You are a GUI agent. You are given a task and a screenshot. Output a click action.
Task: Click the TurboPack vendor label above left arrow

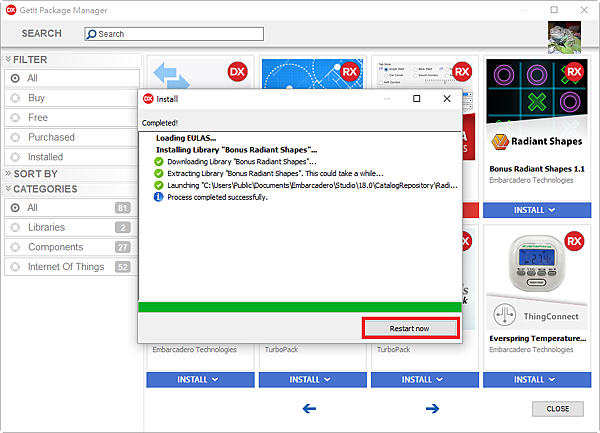[x=281, y=350]
